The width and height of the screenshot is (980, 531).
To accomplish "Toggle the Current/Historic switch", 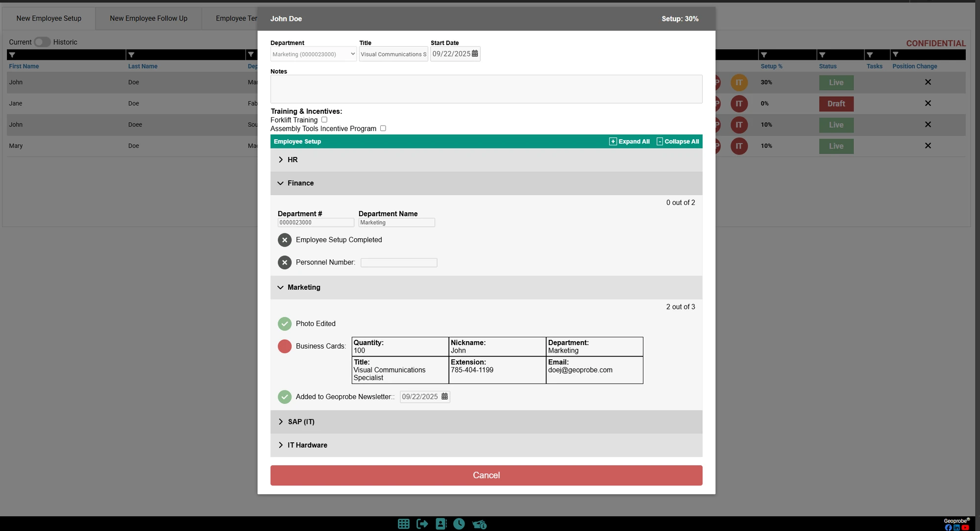I will (42, 42).
